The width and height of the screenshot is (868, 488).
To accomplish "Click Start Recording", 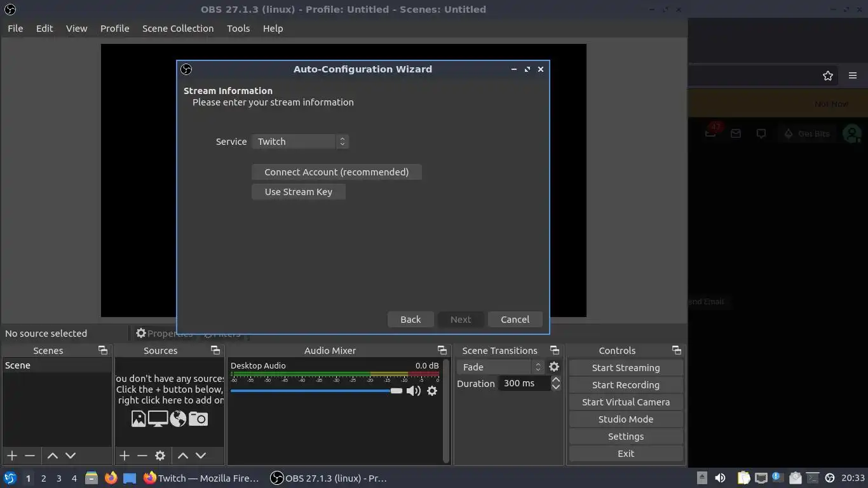I will click(x=626, y=385).
